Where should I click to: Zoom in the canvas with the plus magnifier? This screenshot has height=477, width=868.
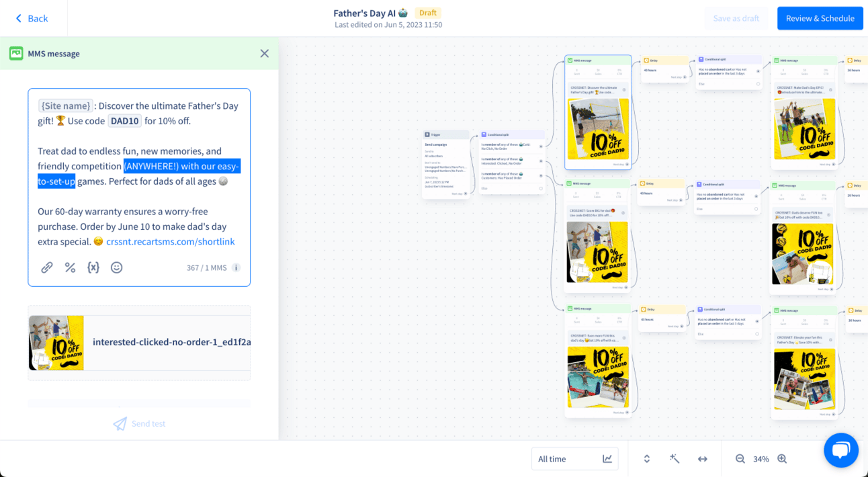(782, 459)
